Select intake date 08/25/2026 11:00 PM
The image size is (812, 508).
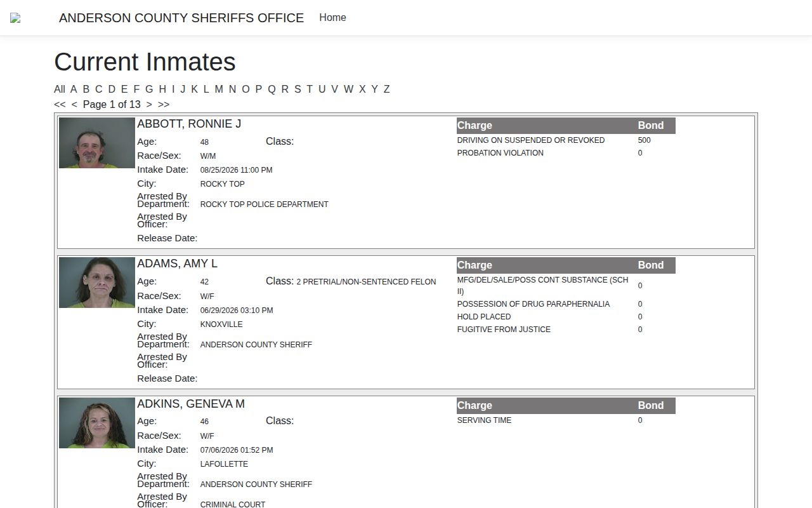click(x=236, y=170)
